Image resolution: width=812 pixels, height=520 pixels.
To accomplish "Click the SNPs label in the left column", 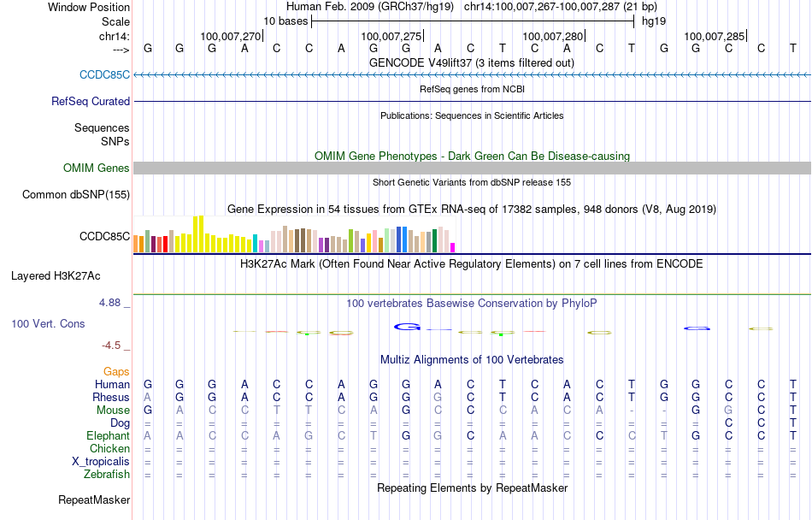I will pos(115,141).
